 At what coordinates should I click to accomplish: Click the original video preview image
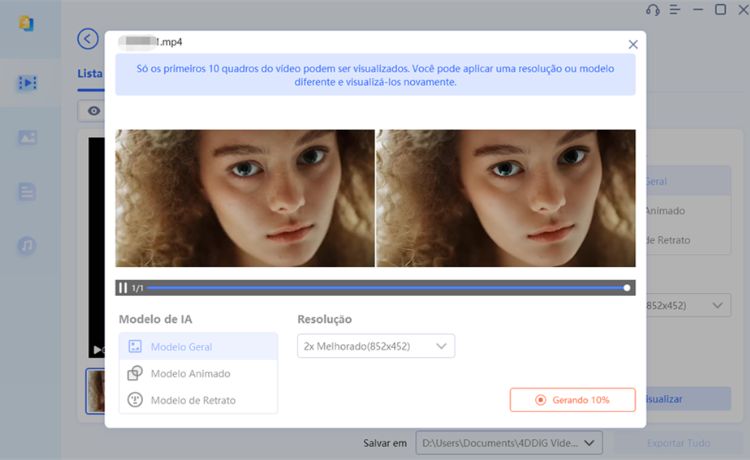pyautogui.click(x=245, y=198)
